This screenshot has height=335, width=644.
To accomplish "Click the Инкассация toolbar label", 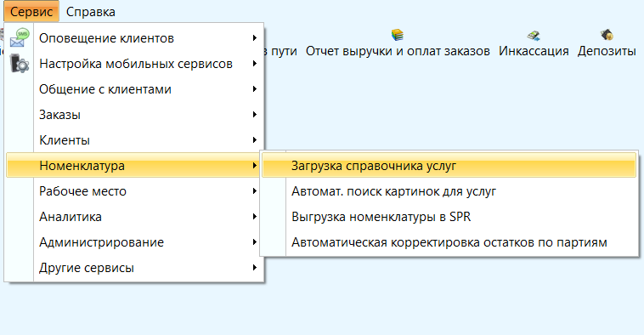I will tap(534, 51).
